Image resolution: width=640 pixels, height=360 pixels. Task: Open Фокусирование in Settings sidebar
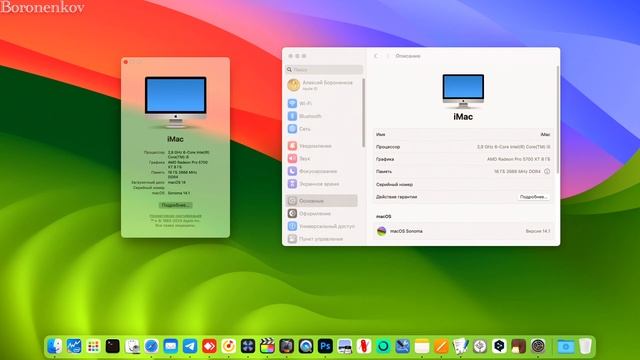tap(322, 171)
